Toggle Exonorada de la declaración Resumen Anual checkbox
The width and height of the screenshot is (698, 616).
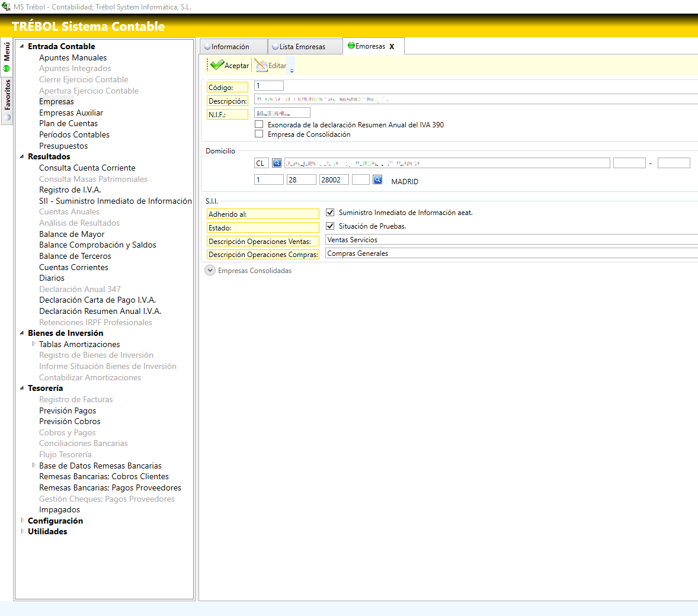click(258, 124)
